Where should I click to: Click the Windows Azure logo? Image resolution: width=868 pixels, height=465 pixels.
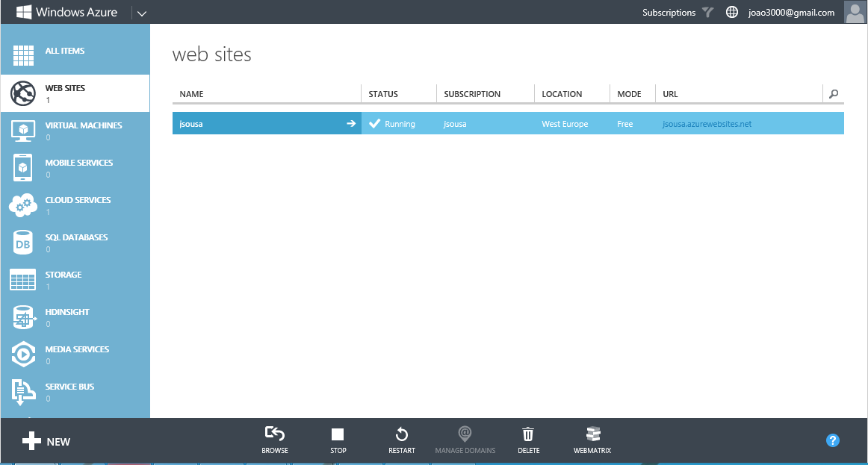point(67,12)
